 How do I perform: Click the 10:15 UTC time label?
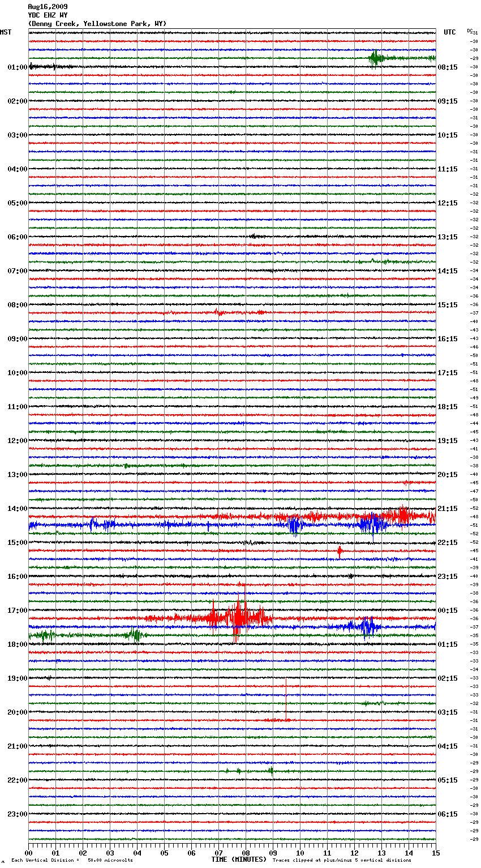[x=448, y=135]
